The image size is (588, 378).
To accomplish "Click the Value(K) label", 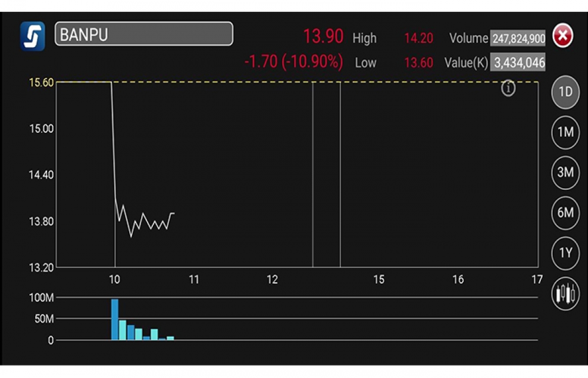I will (x=466, y=63).
